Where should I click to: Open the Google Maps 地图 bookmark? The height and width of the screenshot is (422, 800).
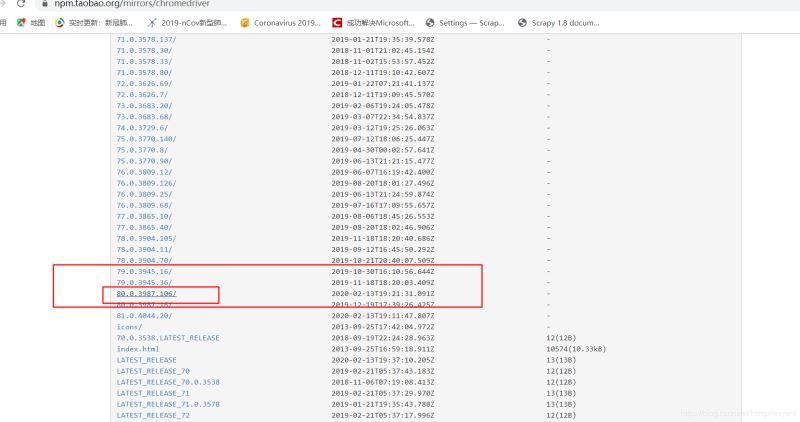(31, 23)
